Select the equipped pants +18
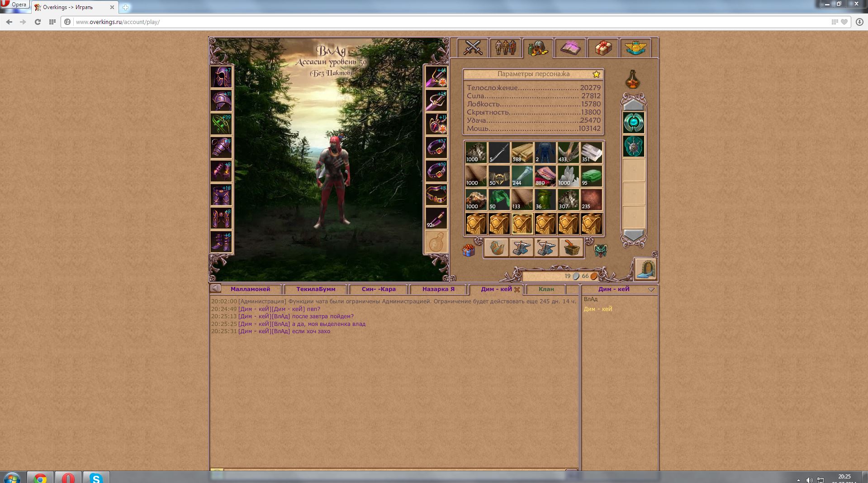 point(221,195)
